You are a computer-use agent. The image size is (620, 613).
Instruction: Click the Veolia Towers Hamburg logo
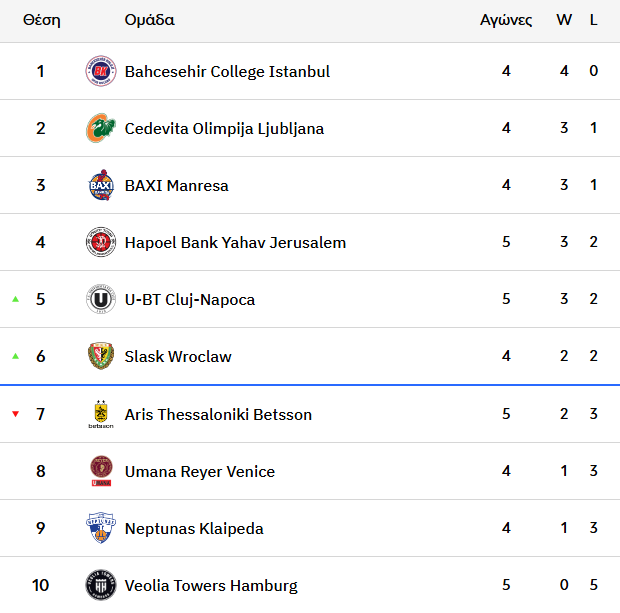click(x=101, y=585)
